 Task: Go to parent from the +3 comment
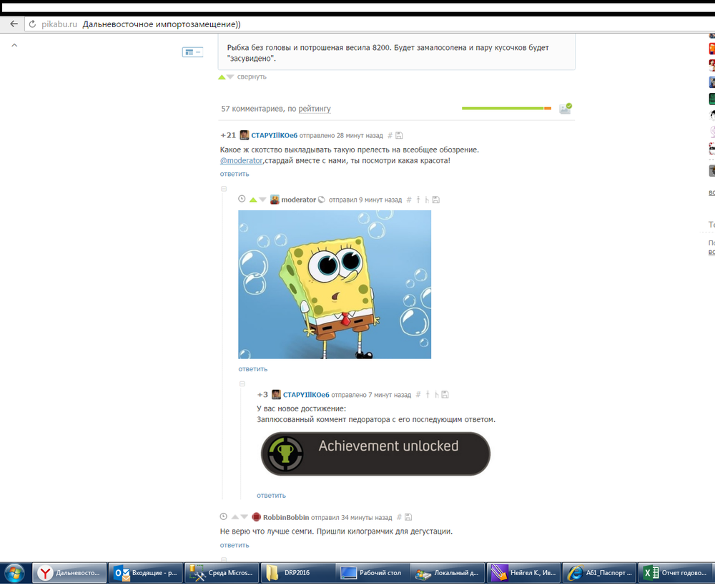pos(428,395)
